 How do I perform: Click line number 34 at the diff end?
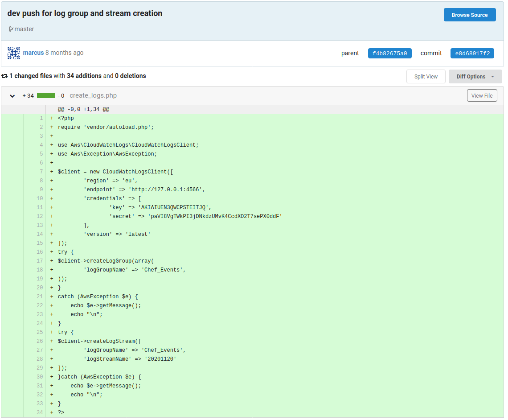(40, 413)
